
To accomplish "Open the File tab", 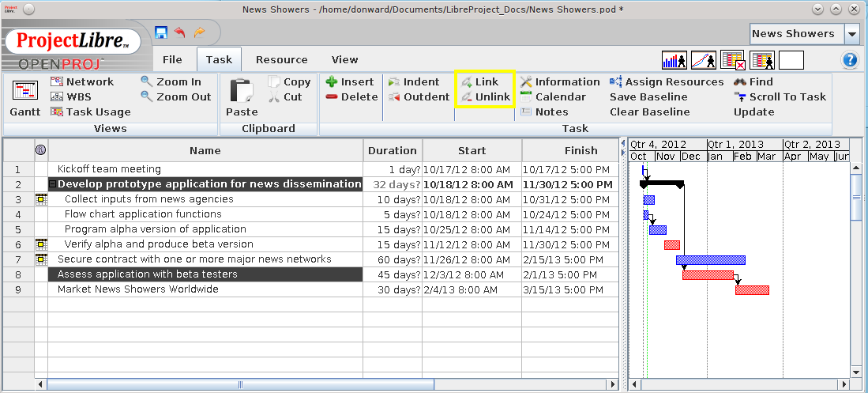I will pyautogui.click(x=172, y=60).
